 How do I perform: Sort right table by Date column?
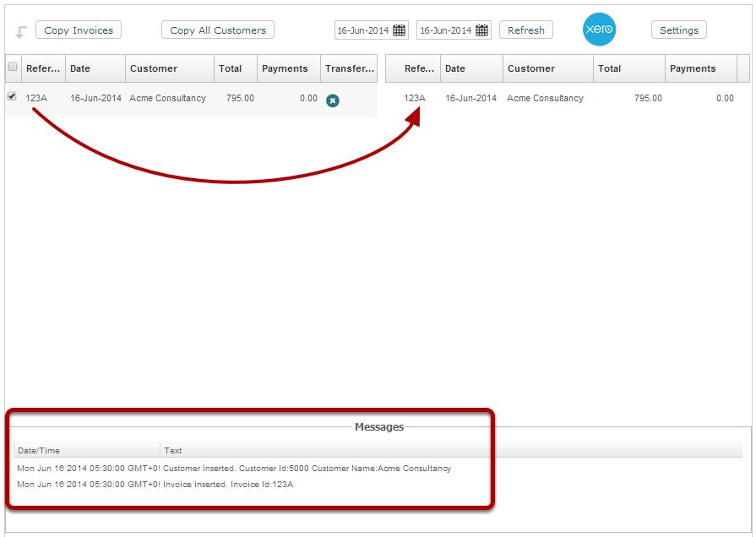coord(471,68)
